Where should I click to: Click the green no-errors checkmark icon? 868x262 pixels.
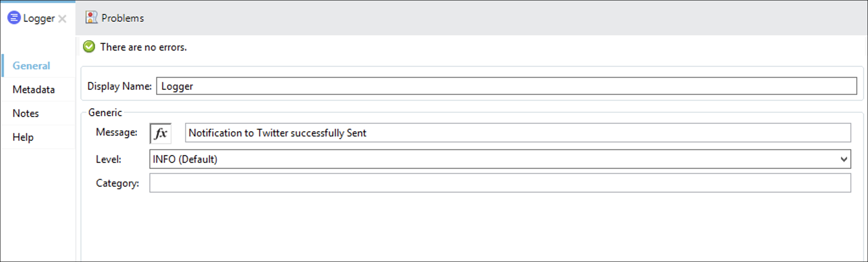point(89,47)
